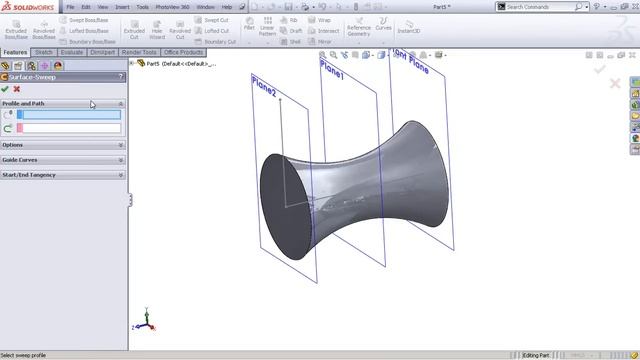
Task: Open the Window menu
Action: point(205,7)
